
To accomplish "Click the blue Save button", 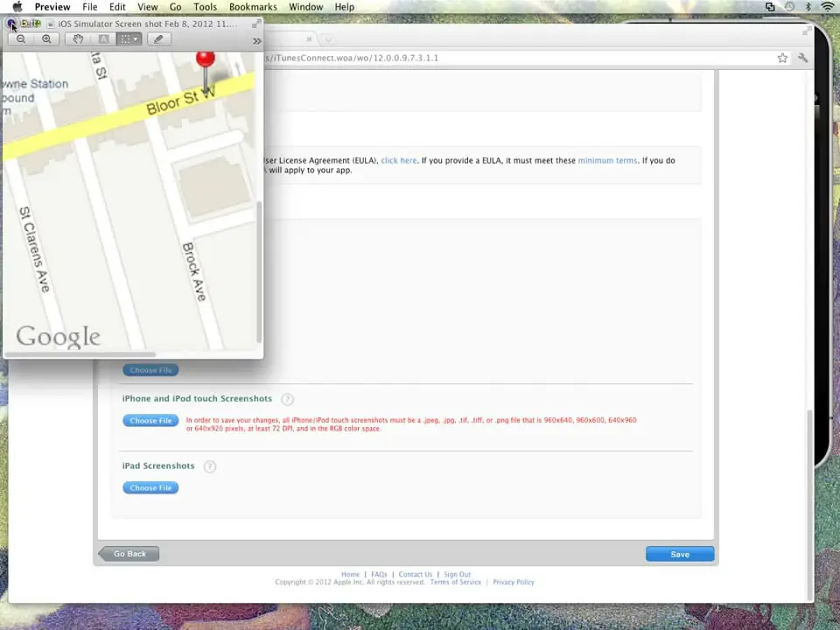I will (x=680, y=554).
